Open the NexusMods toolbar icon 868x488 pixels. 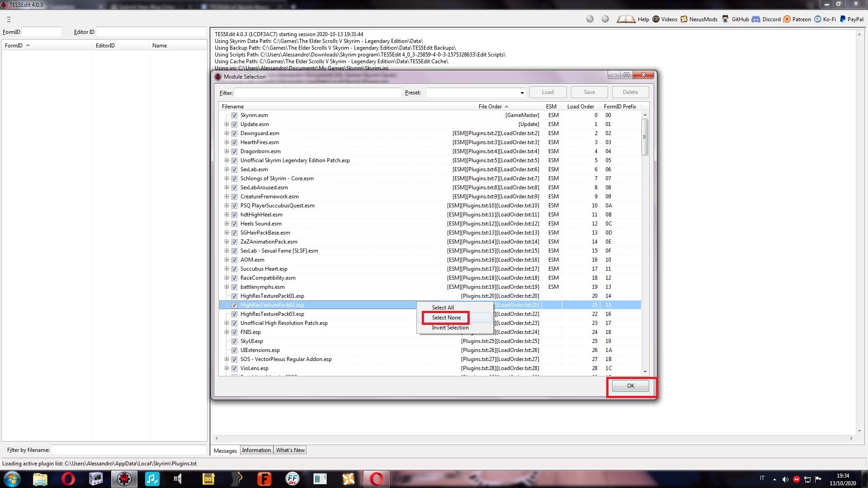[684, 19]
